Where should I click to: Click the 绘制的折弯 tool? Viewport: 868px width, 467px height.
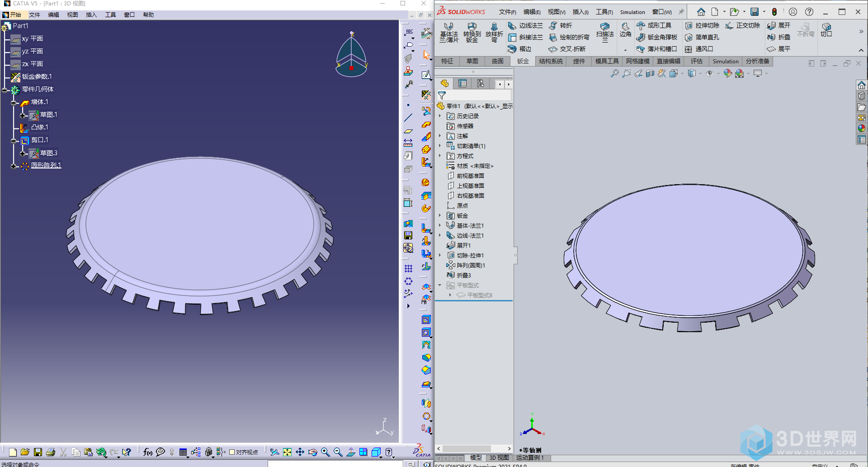(569, 38)
